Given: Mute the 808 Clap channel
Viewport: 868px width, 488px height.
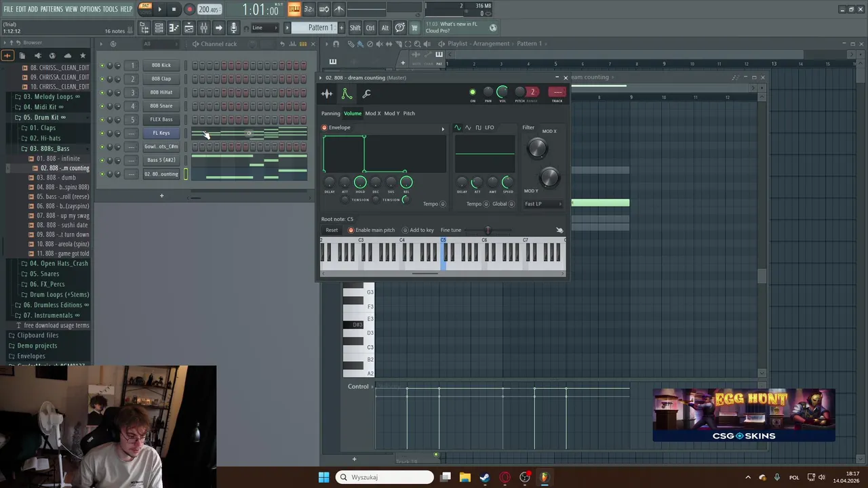Looking at the screenshot, I should [102, 79].
